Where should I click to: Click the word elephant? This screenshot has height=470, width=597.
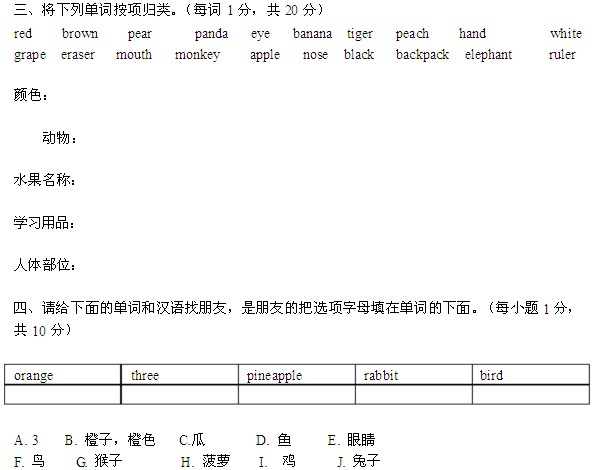pyautogui.click(x=488, y=55)
